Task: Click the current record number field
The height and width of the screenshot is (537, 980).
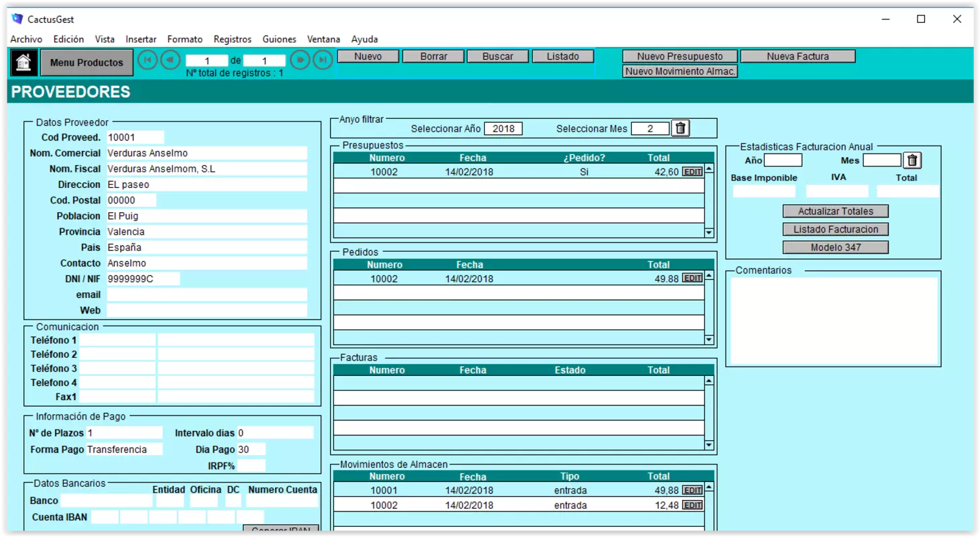Action: (207, 61)
